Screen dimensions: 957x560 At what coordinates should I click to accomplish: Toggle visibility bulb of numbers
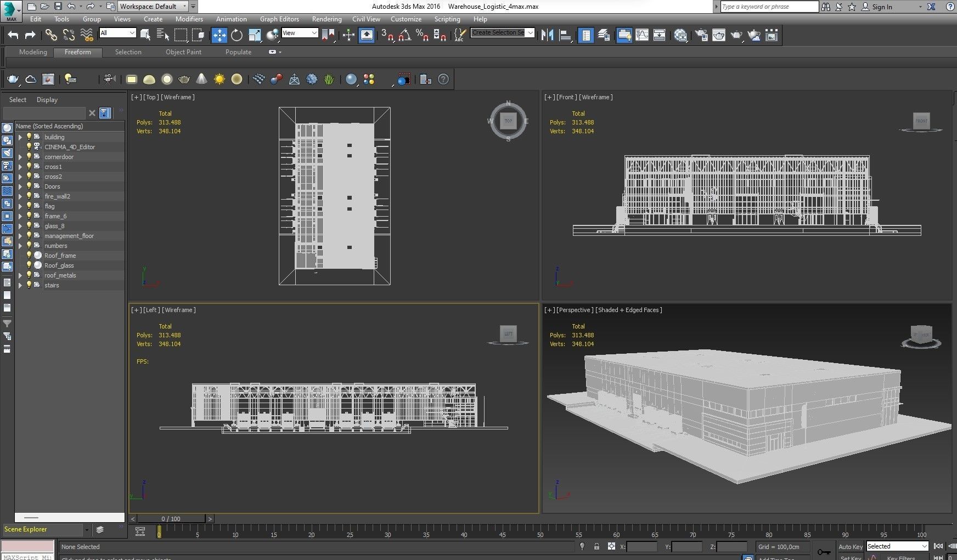click(x=29, y=245)
